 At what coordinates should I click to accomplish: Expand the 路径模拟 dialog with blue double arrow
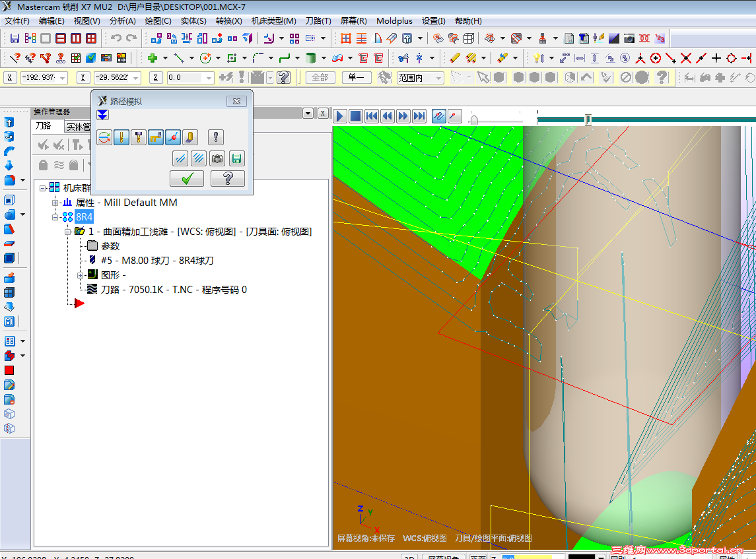point(103,115)
